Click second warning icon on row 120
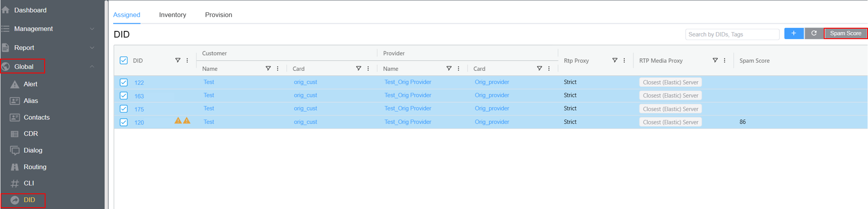868x209 pixels. pos(187,120)
